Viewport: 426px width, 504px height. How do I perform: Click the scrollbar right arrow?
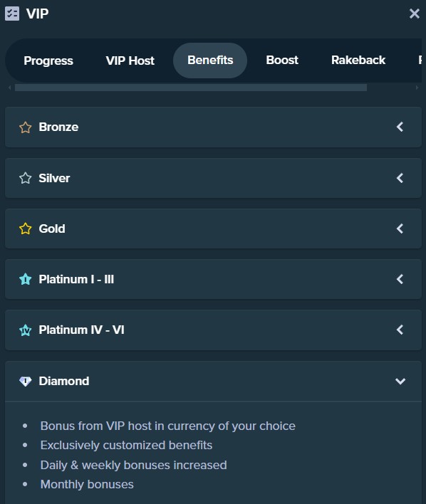pos(417,88)
